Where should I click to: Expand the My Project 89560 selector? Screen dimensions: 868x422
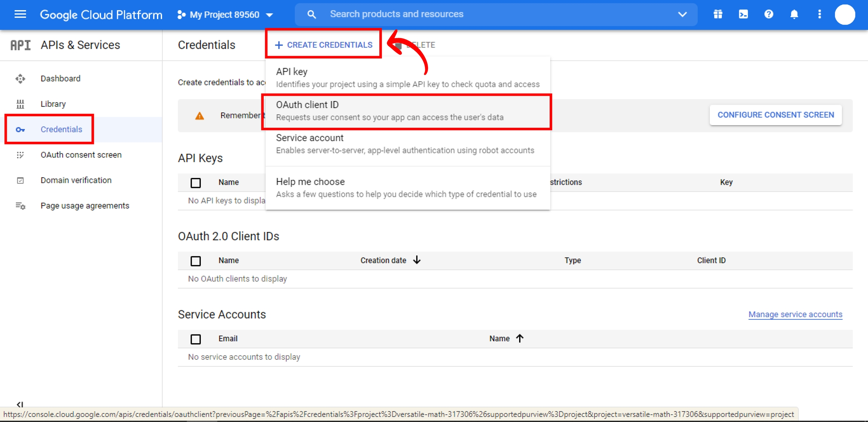click(225, 15)
